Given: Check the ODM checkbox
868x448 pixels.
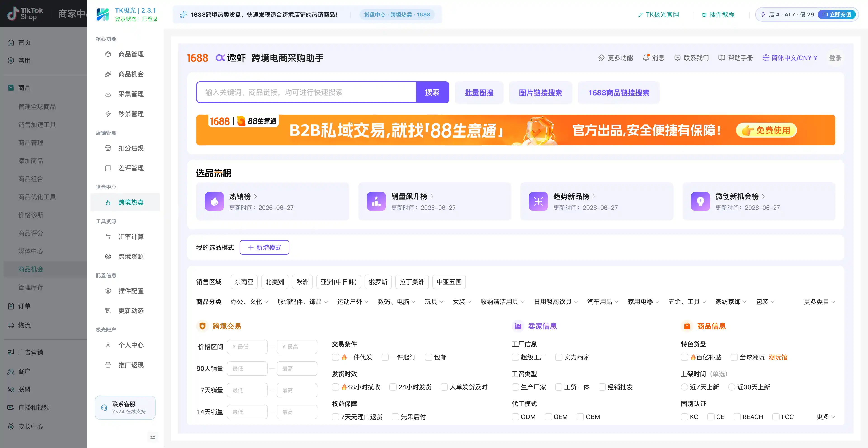Looking at the screenshot, I should click(515, 417).
